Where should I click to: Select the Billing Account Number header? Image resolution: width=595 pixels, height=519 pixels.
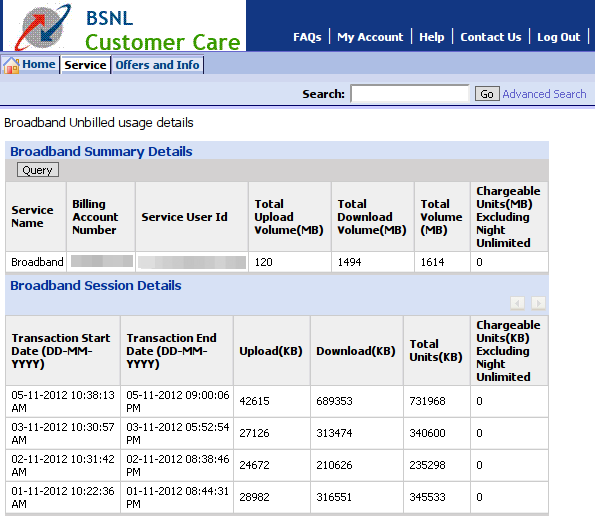click(x=101, y=216)
